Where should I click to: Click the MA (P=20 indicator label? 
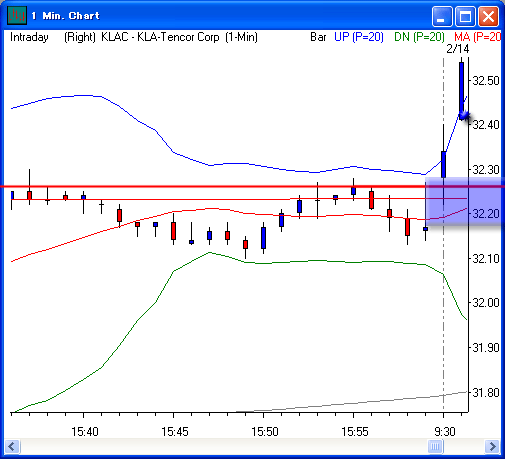pos(477,37)
